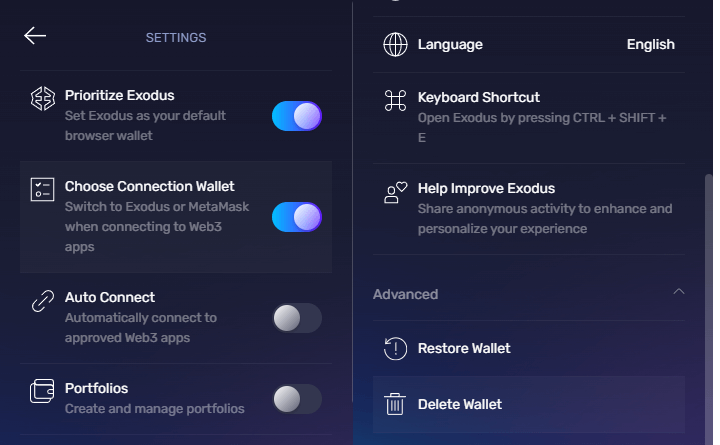Turn off Choose Connection Wallet switch
This screenshot has height=445, width=720.
tap(297, 216)
